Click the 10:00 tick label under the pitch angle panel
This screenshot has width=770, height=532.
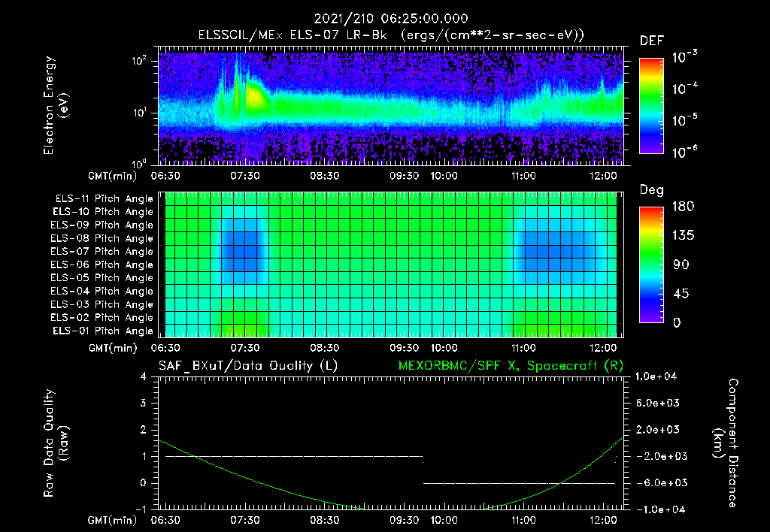pyautogui.click(x=444, y=348)
